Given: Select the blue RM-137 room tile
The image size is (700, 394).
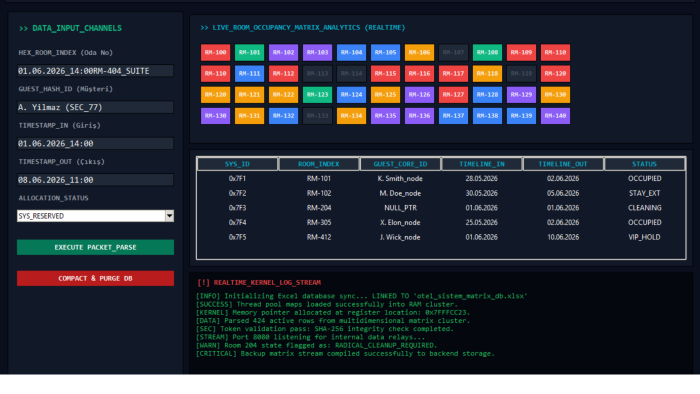Looking at the screenshot, I should click(453, 116).
